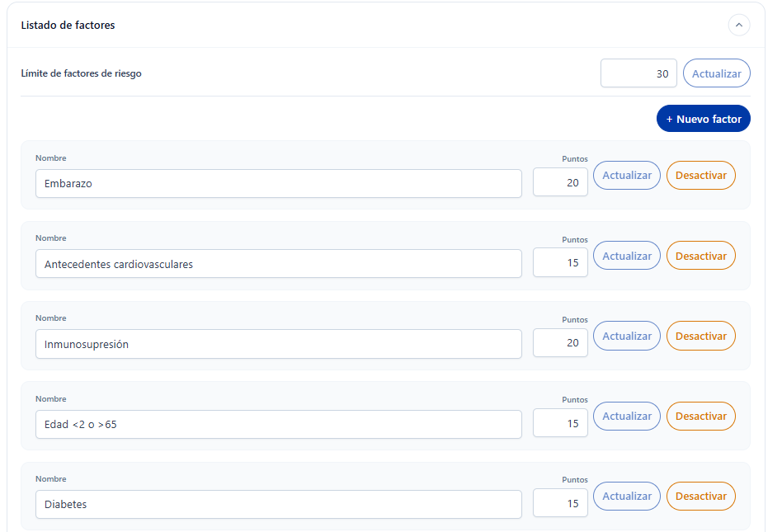Deactivate the Embarazo factor
The width and height of the screenshot is (782, 532).
[700, 176]
